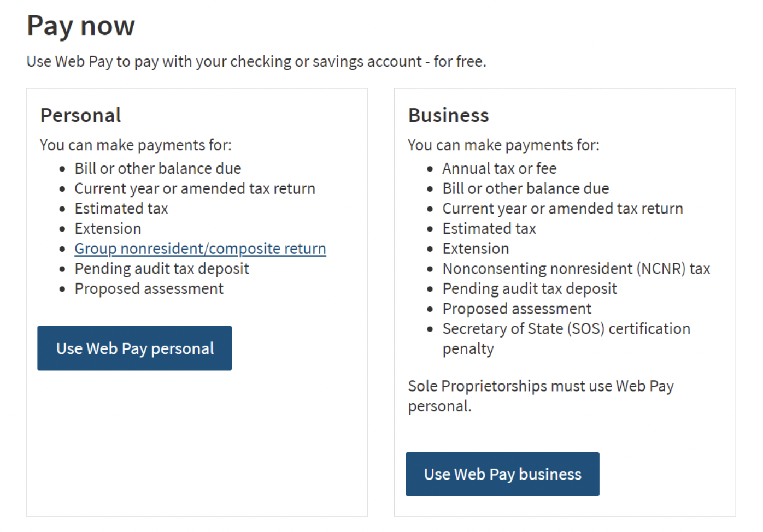
Task: Click the Business section heading
Action: 449,115
